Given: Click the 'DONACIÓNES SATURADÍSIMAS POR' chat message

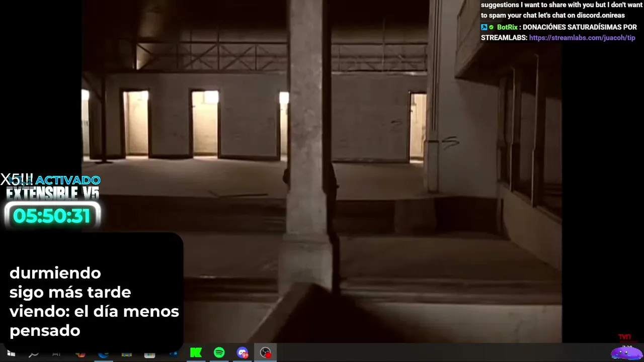Looking at the screenshot, I should [580, 27].
